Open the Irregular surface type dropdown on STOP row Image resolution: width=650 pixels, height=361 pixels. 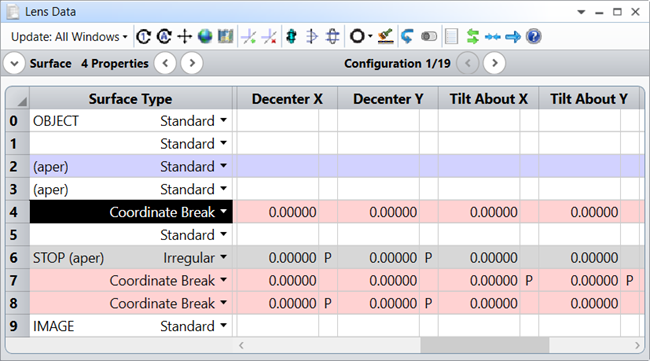pos(223,257)
